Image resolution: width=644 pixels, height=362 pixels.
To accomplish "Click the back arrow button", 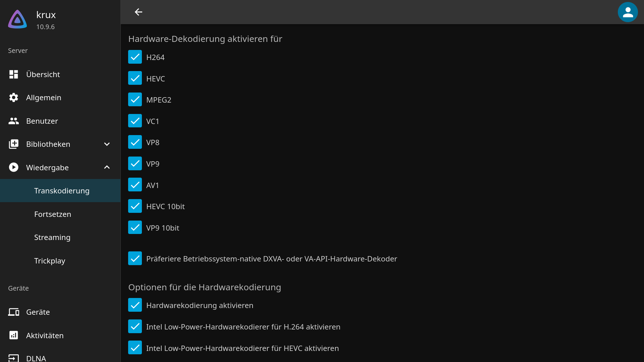I will (x=138, y=12).
